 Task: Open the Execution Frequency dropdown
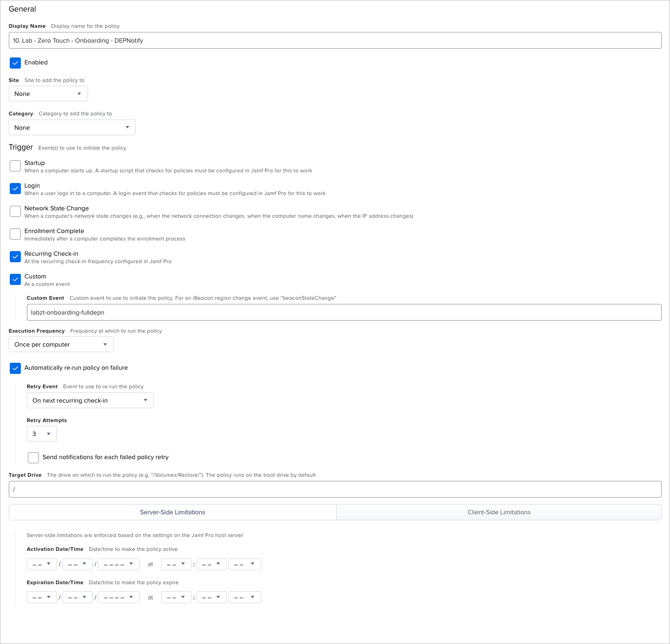61,344
